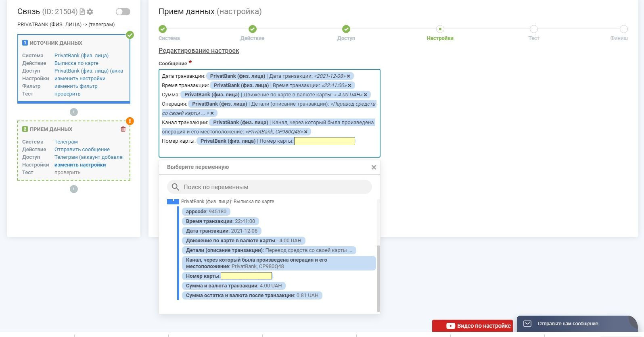Insert Детали (описание транзакции) variable from list
Image resolution: width=644 pixels, height=337 pixels.
[x=269, y=250]
